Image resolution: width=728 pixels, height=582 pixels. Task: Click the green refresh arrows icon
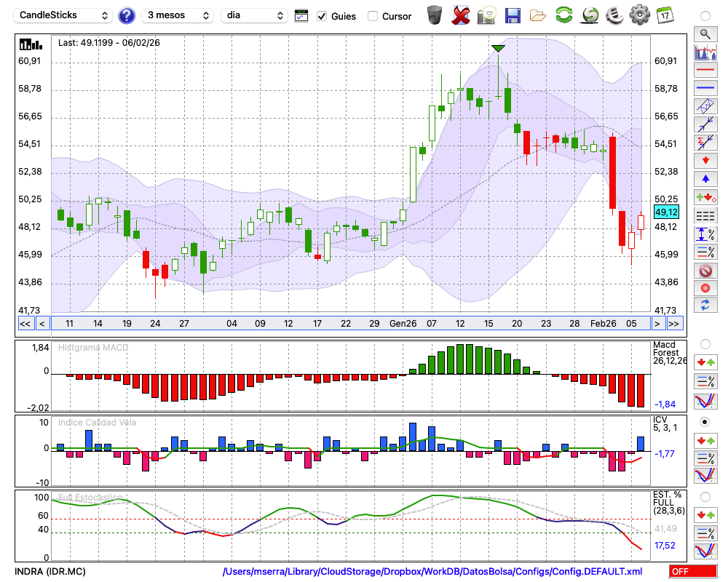tap(563, 15)
